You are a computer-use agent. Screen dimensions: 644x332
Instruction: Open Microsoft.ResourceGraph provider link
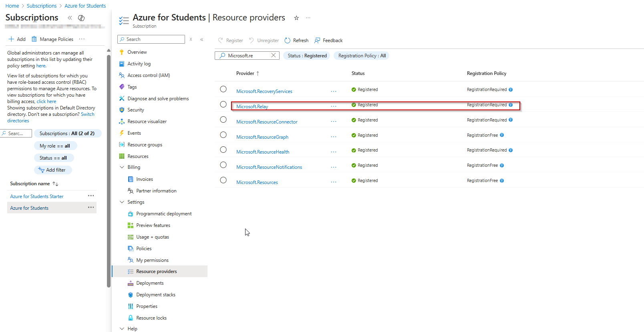coord(262,137)
